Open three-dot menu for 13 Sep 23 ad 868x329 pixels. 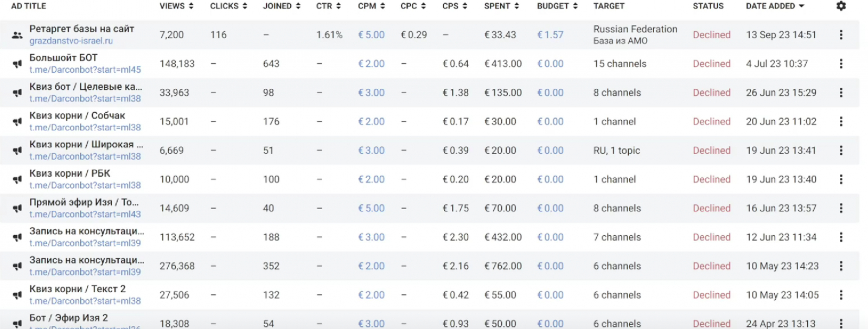tap(841, 35)
